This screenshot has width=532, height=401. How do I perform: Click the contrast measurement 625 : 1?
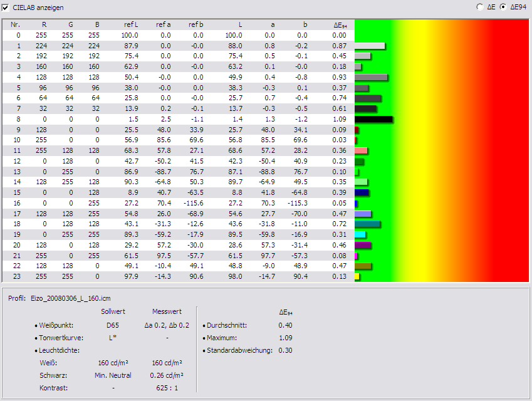tap(166, 388)
